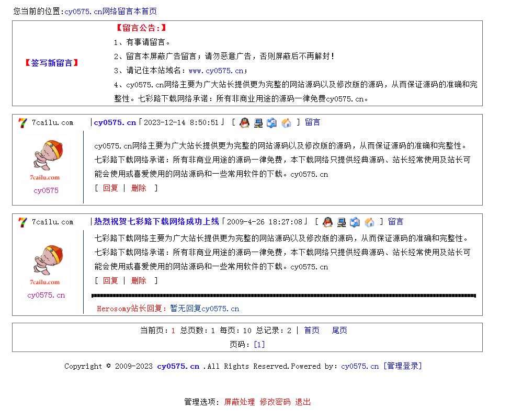
Task: Click the 【留言公告:】 heading
Action: pyautogui.click(x=141, y=28)
